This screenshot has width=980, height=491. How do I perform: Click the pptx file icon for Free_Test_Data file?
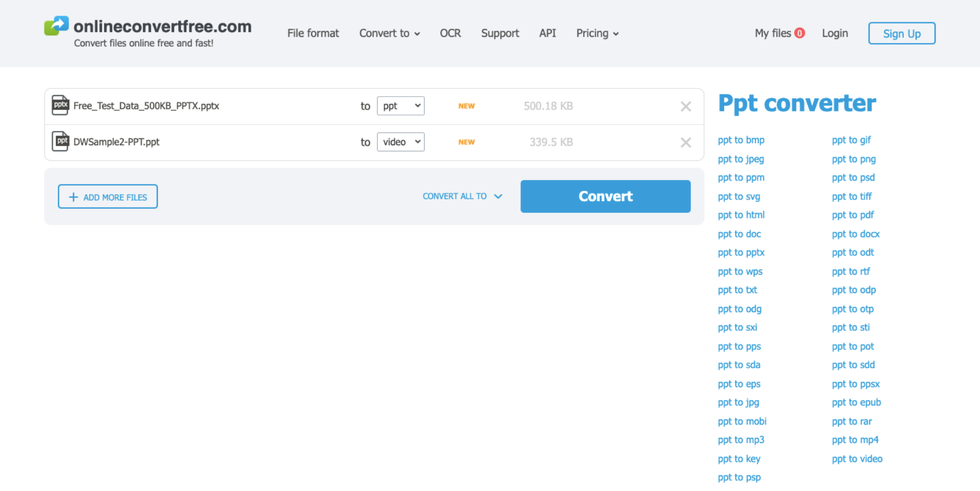click(60, 105)
